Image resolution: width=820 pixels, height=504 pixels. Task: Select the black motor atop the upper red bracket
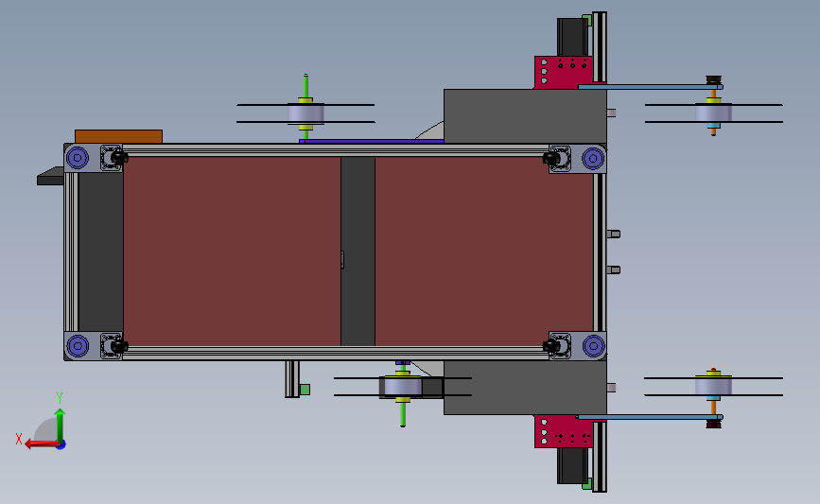pos(572,37)
